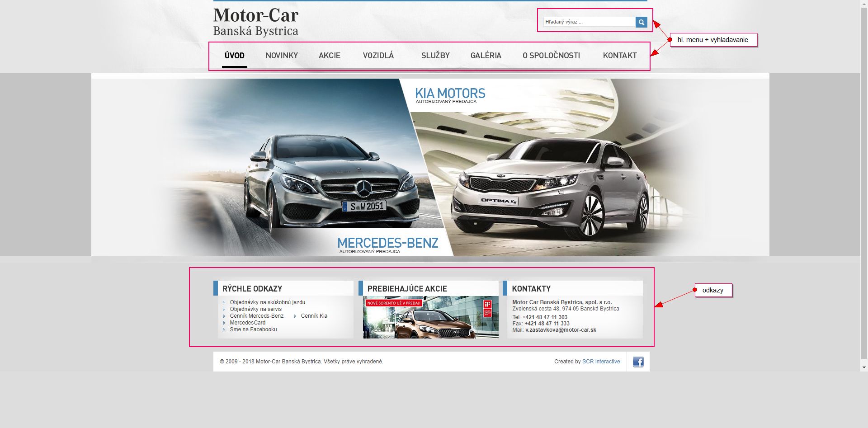Select the Kontakt menu item
Viewport: 868px width, 428px height.
(x=619, y=56)
